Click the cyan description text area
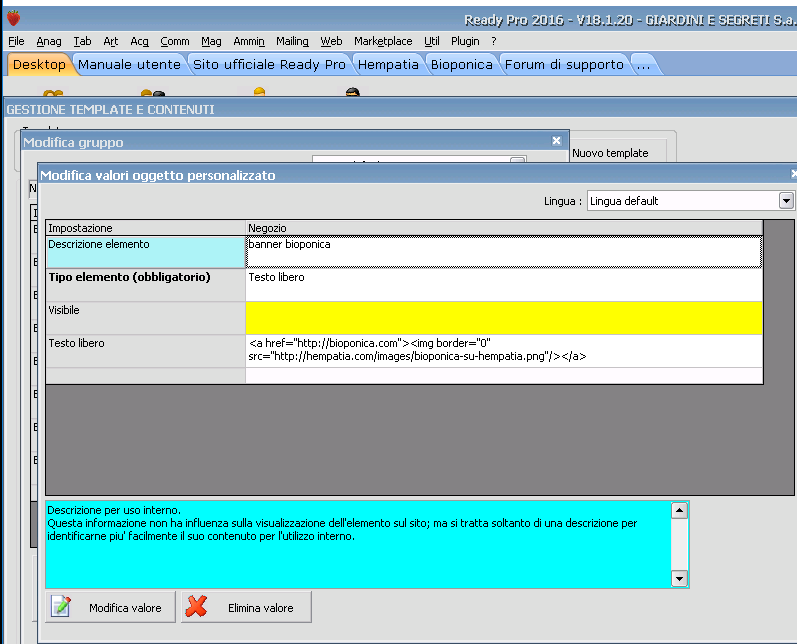 [358, 544]
